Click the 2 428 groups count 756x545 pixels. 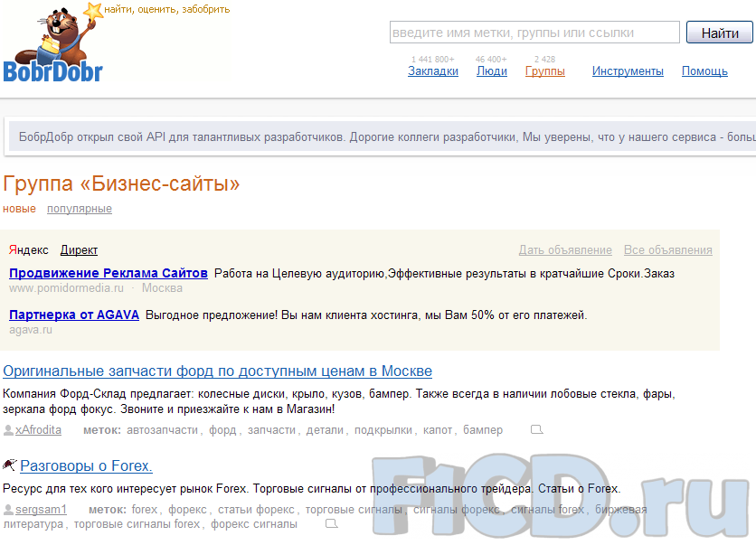tap(544, 60)
